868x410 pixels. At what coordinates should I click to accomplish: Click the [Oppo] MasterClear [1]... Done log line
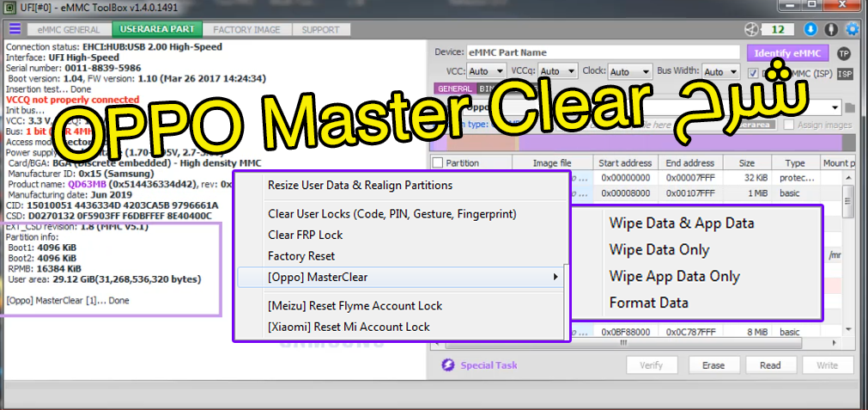click(x=68, y=300)
